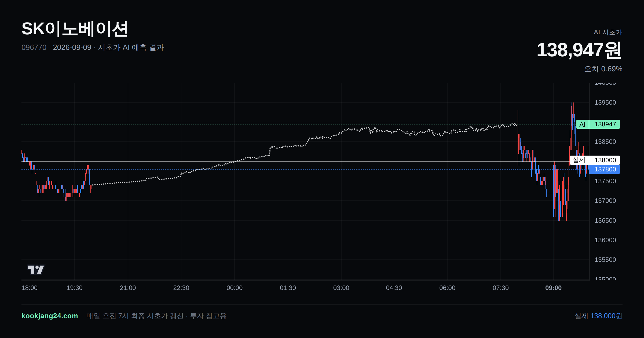Screen dimensions: 644x338
Task: Click the 136500 price axis value
Action: (605, 221)
